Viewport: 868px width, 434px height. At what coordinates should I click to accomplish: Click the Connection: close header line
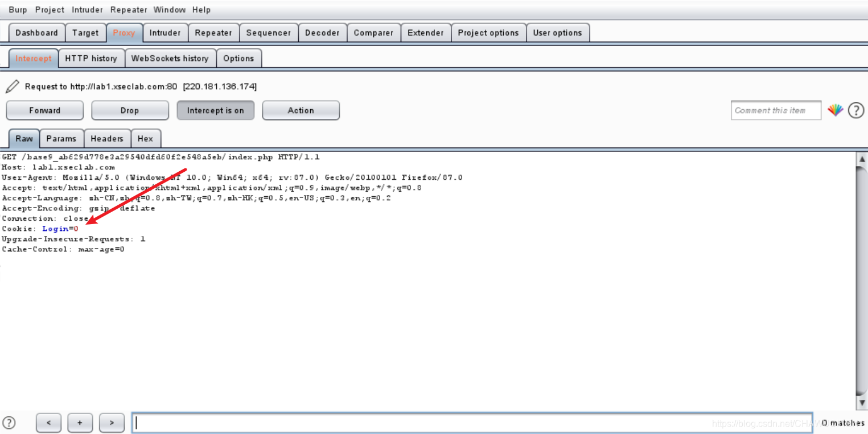[46, 218]
